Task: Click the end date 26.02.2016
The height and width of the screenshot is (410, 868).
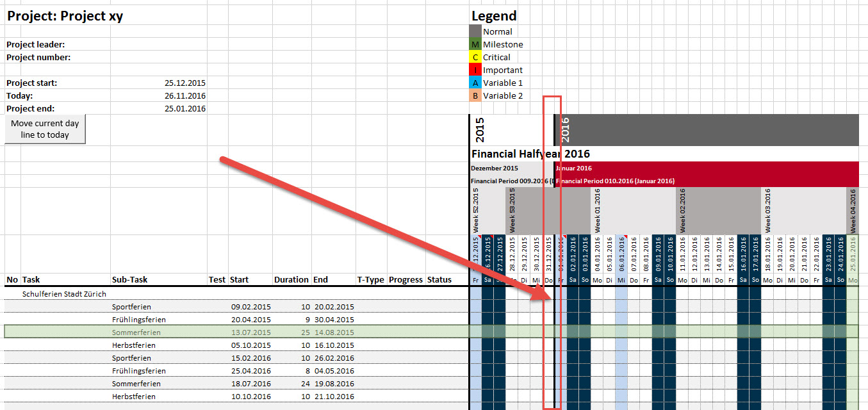Action: pos(334,358)
